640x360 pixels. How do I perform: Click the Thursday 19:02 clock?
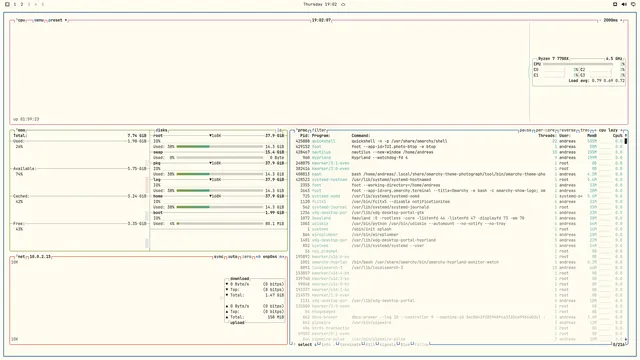(320, 4)
